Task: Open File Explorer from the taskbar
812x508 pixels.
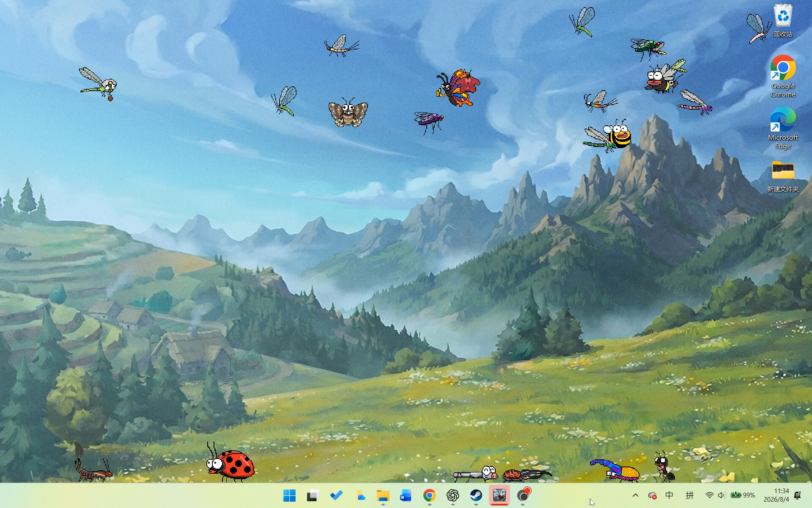Action: (x=383, y=495)
